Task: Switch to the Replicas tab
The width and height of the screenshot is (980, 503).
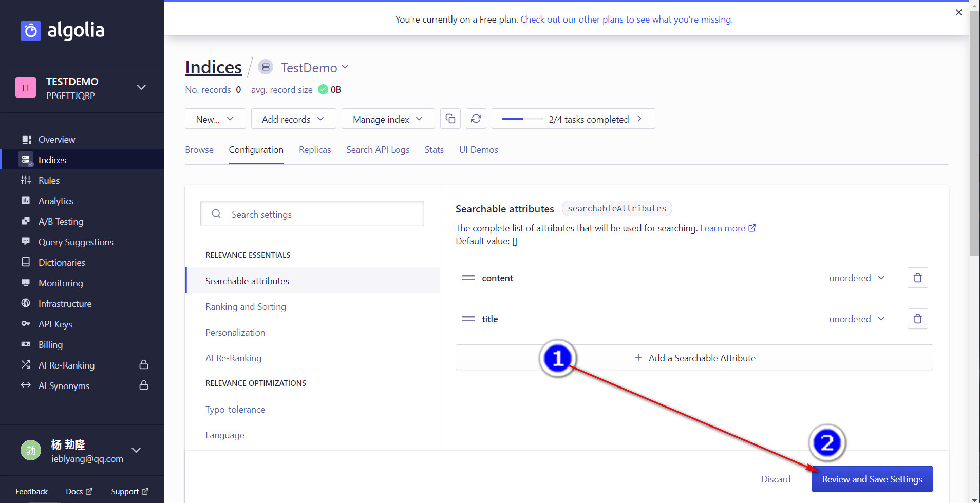Action: point(314,150)
